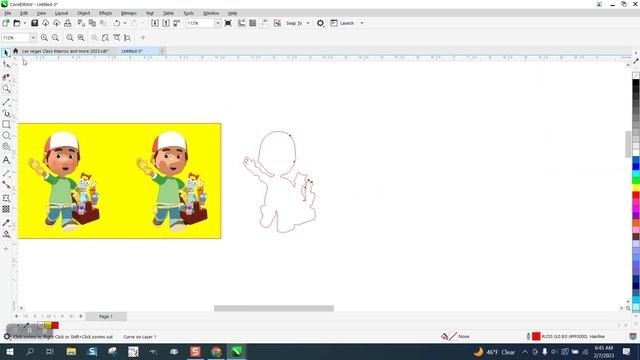Click the Zoom In magnifier icon
Image resolution: width=640 pixels, height=360 pixels.
click(44, 38)
